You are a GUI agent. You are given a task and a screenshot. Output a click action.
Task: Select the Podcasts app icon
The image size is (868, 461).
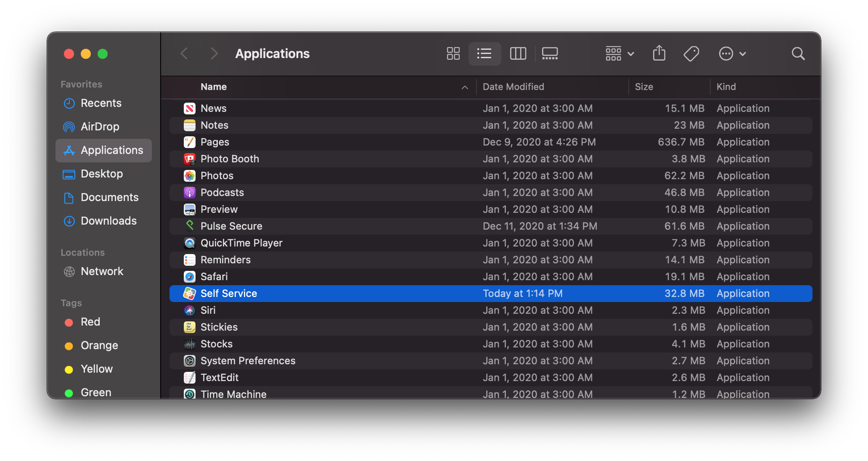[x=190, y=193]
